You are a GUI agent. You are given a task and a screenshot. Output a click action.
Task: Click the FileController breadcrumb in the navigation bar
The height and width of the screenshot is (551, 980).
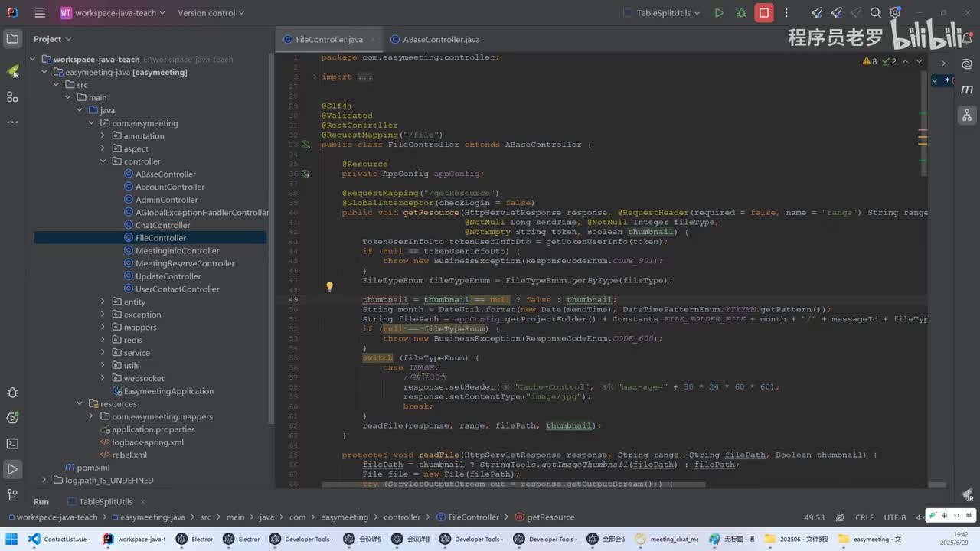click(x=473, y=517)
